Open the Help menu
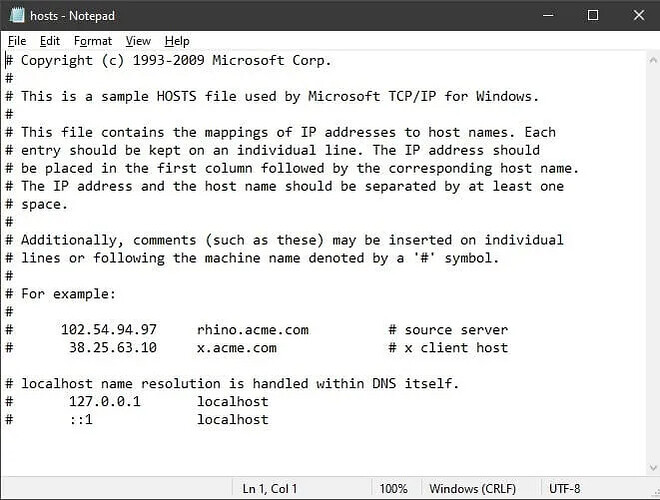The height and width of the screenshot is (500, 660). point(177,41)
